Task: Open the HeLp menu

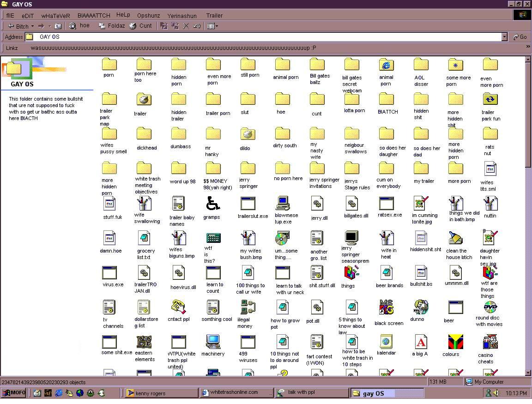Action: pos(123,15)
